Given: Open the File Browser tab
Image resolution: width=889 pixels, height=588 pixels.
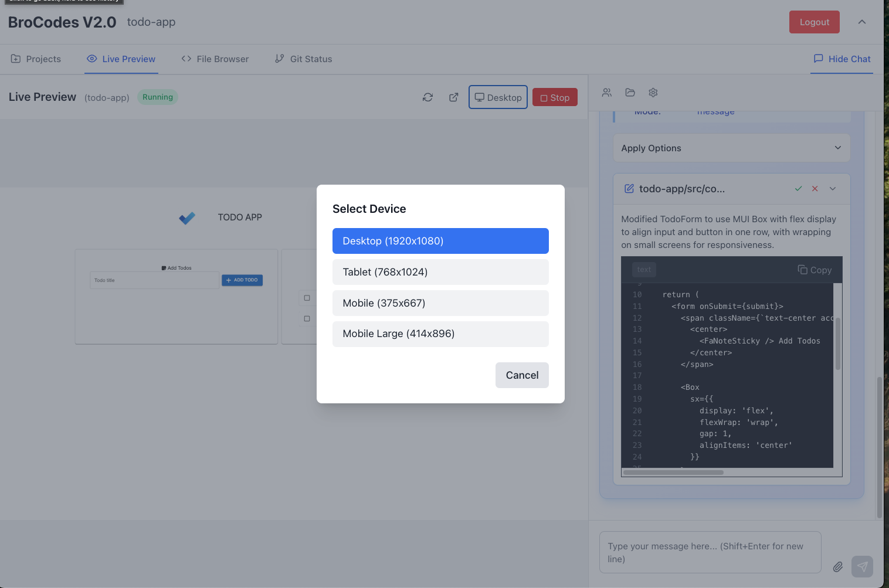Looking at the screenshot, I should click(x=215, y=59).
